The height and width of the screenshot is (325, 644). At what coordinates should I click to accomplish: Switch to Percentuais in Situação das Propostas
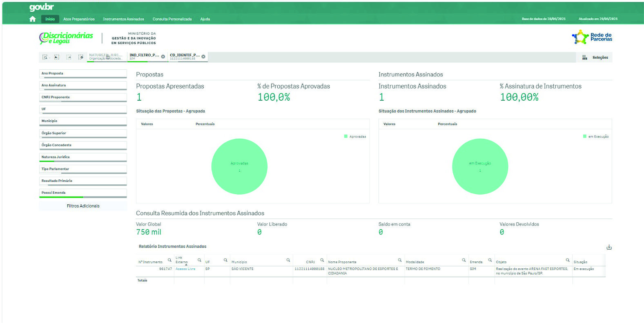(x=205, y=124)
